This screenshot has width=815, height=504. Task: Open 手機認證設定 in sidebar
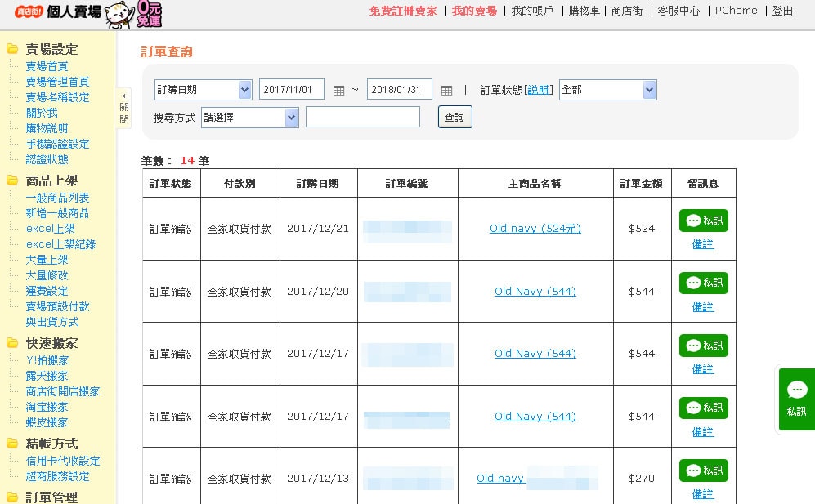pos(57,145)
